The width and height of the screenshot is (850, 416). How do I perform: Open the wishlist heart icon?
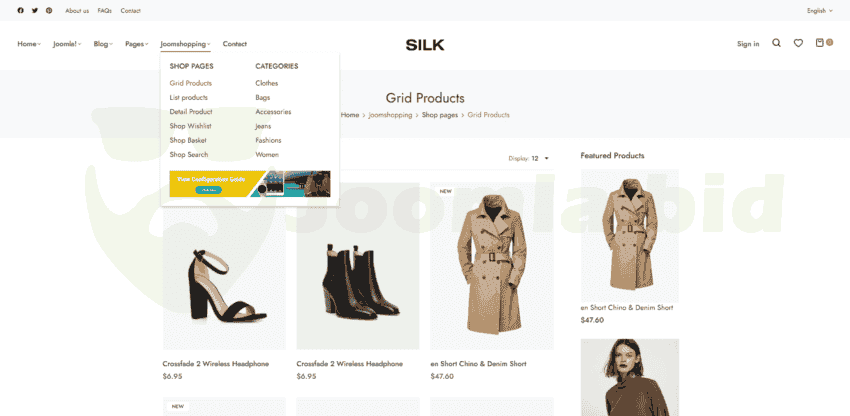tap(798, 43)
